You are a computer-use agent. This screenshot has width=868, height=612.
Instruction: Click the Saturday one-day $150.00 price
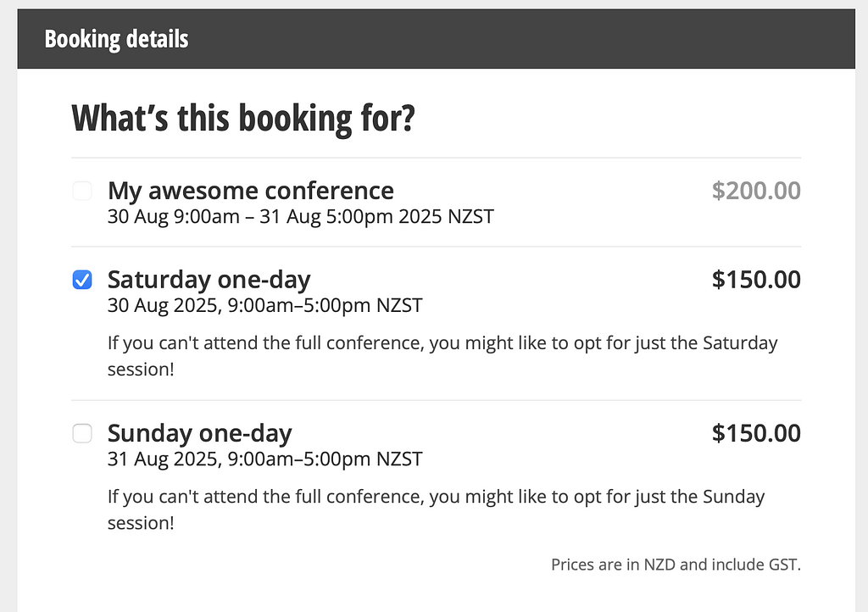(x=756, y=280)
